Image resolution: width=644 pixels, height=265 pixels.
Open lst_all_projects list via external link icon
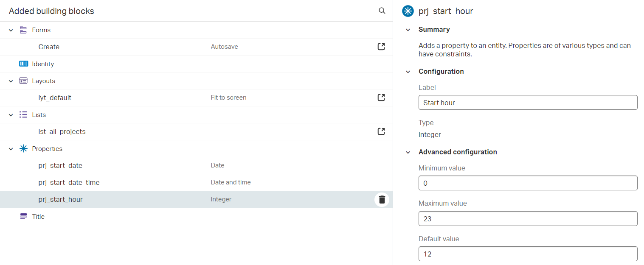pyautogui.click(x=381, y=131)
